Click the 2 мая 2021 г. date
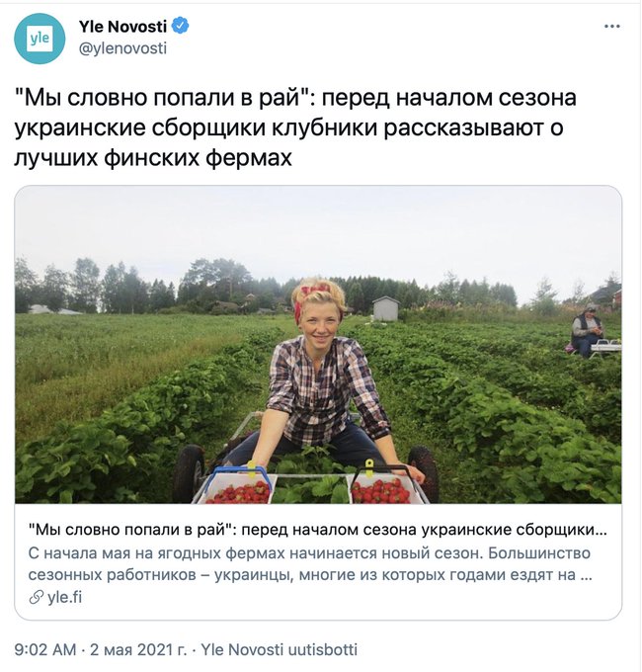The image size is (642, 672). (138, 649)
